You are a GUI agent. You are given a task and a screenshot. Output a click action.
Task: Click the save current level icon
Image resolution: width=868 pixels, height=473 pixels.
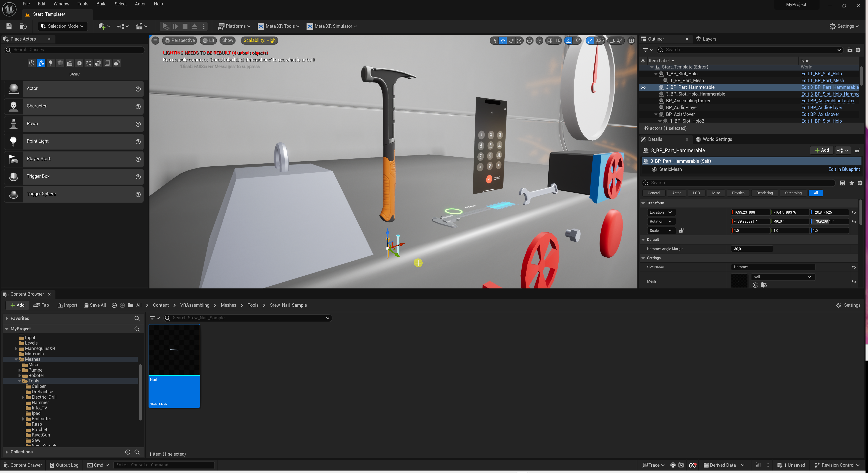[x=9, y=26]
